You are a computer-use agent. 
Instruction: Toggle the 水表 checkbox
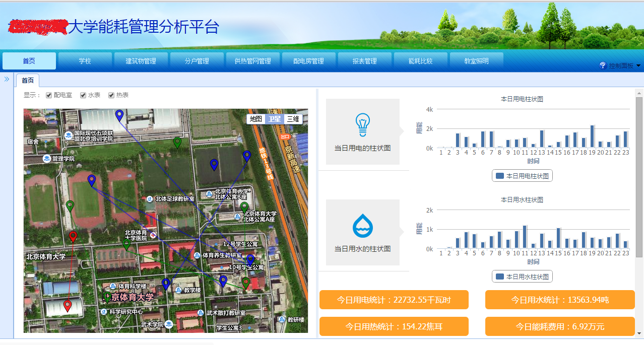83,95
